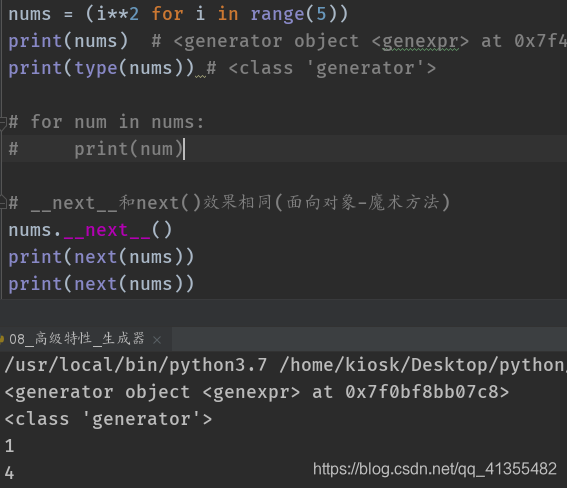Click the second 'print(next(nums))' line
This screenshot has height=488, width=567.
(x=101, y=284)
